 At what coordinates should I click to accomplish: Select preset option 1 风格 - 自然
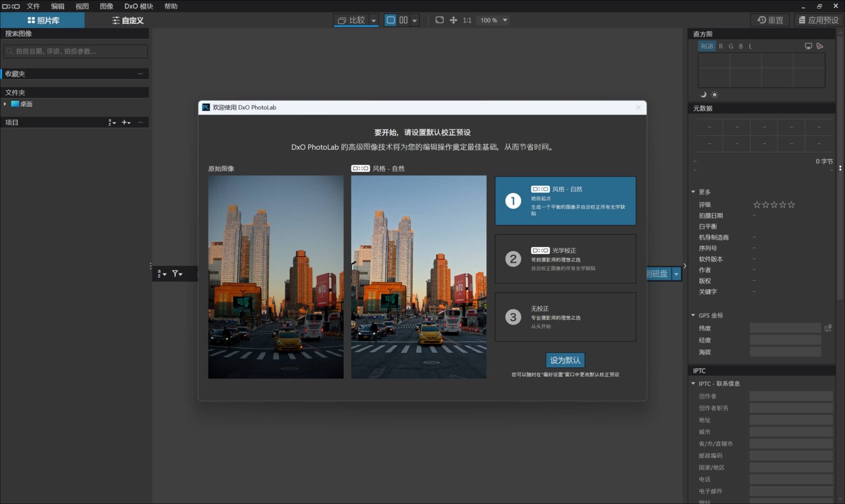(x=565, y=201)
